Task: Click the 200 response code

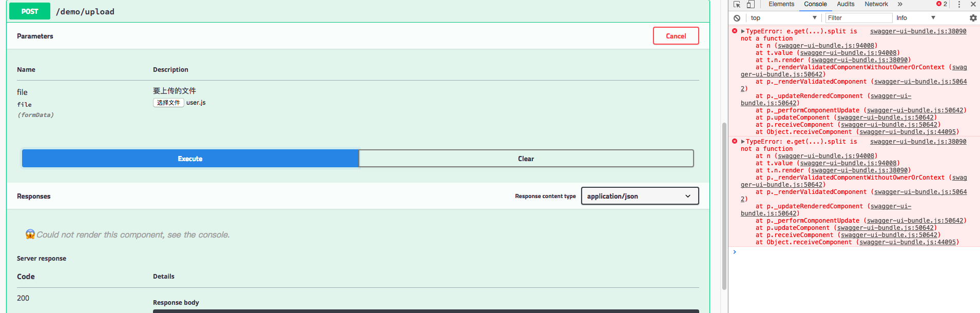Action: click(x=23, y=298)
